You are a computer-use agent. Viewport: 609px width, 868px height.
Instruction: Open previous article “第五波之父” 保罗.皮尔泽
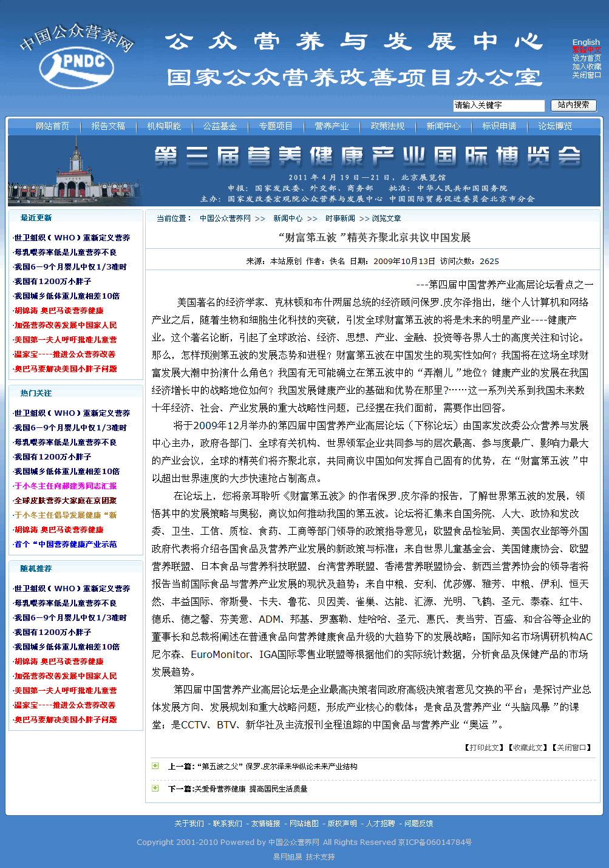click(x=277, y=767)
